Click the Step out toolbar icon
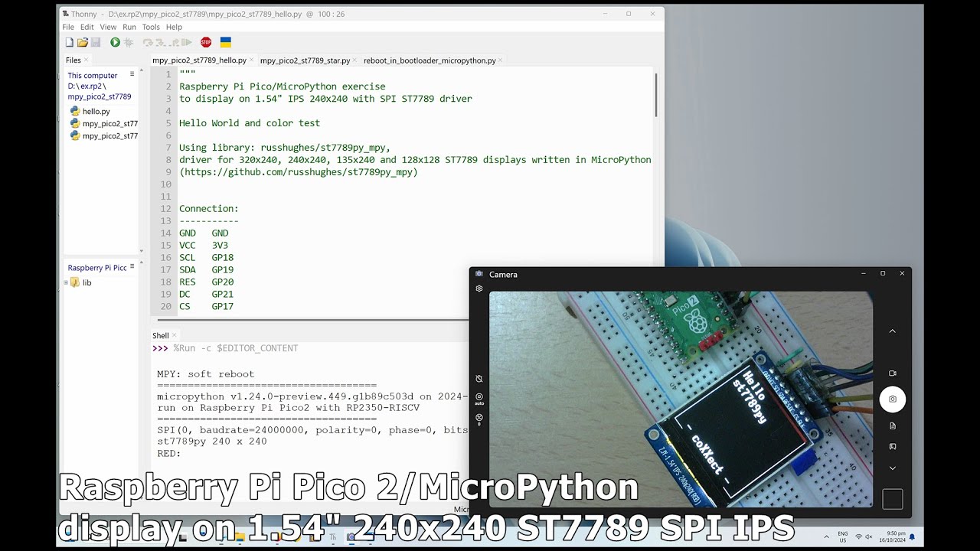The image size is (980, 551). pos(175,43)
